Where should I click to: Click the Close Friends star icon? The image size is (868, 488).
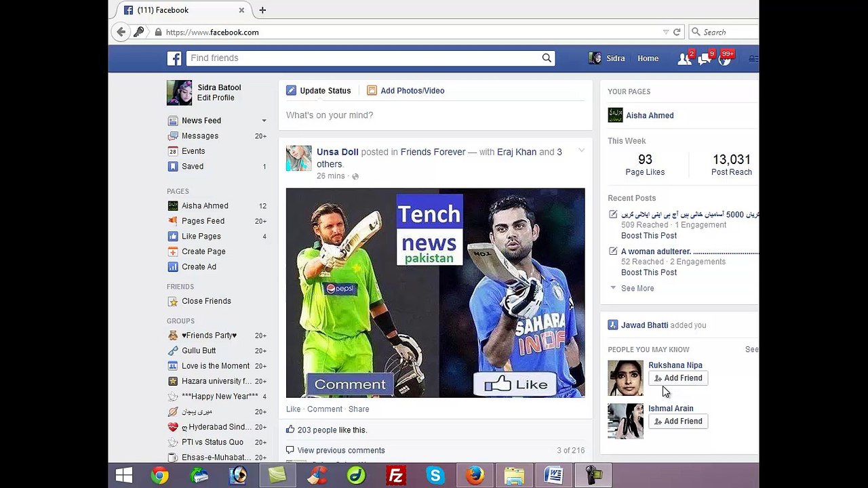coord(173,301)
